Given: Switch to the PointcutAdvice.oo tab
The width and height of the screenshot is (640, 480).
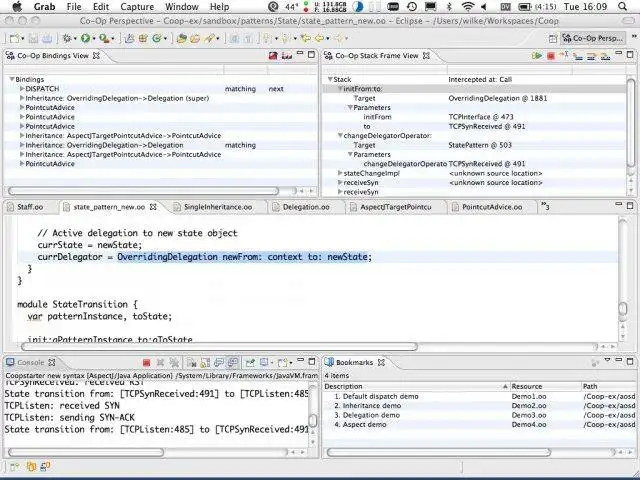Looking at the screenshot, I should (492, 207).
